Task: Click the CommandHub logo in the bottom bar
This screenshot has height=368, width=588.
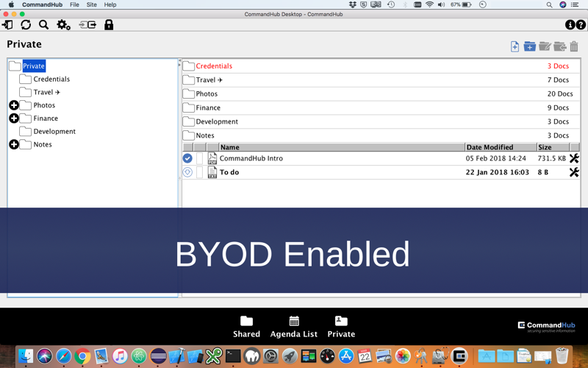Action: click(x=546, y=327)
